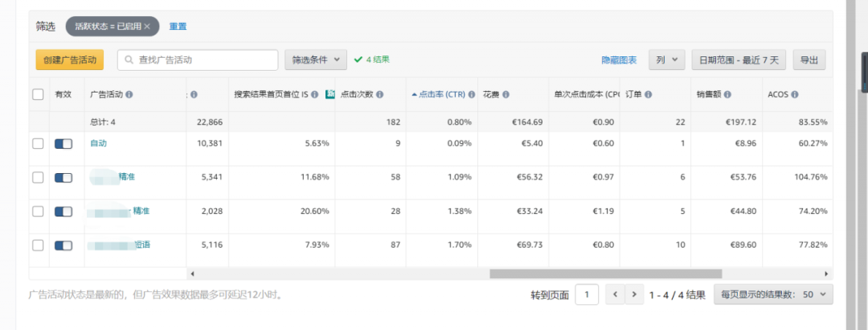Open the 短语 campaign link
This screenshot has height=330, width=868.
tap(141, 245)
